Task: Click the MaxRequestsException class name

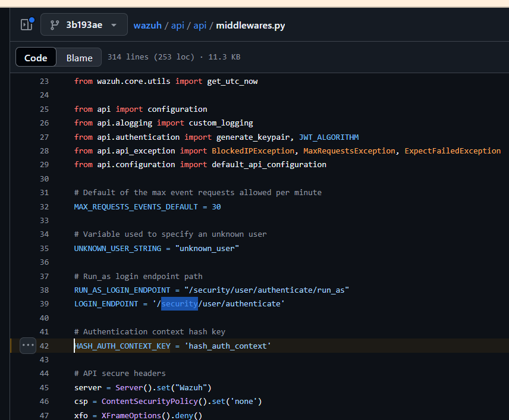Action: tap(350, 151)
